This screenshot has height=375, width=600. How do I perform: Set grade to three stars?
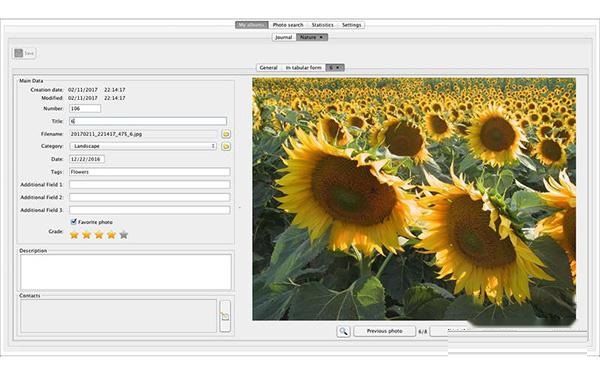coord(99,235)
